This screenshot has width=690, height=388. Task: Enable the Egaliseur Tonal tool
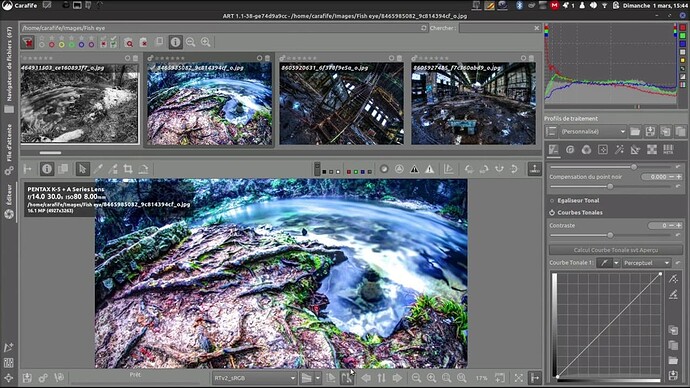552,201
